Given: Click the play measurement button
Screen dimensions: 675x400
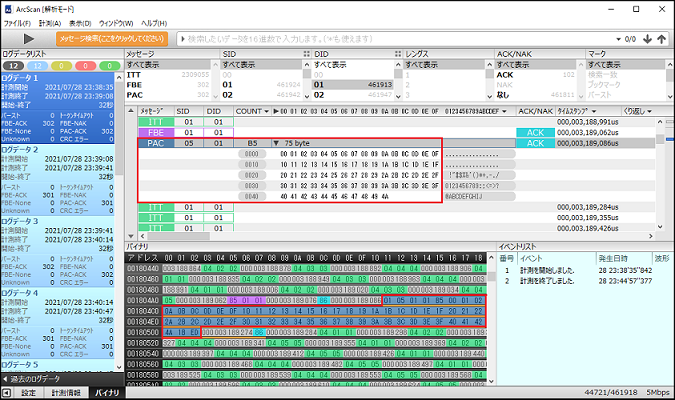Looking at the screenshot, I should [28, 39].
